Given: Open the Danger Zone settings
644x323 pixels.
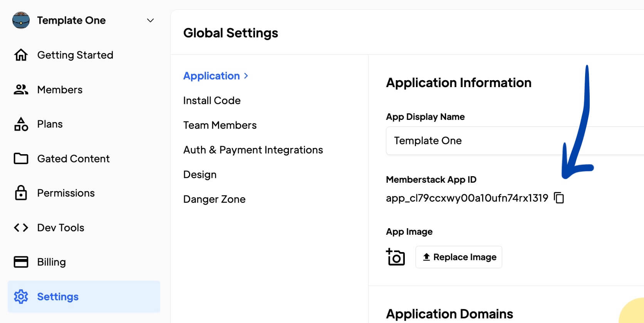Looking at the screenshot, I should pos(214,199).
